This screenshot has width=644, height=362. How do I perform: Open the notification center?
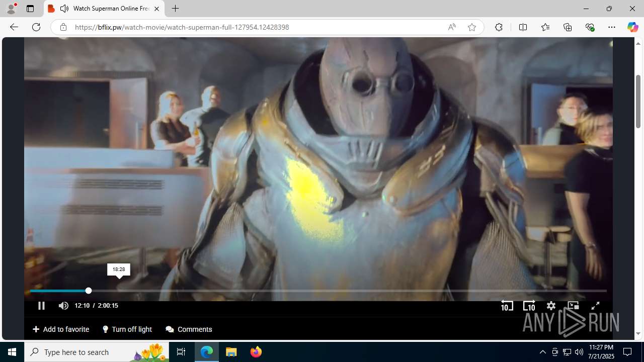(628, 352)
